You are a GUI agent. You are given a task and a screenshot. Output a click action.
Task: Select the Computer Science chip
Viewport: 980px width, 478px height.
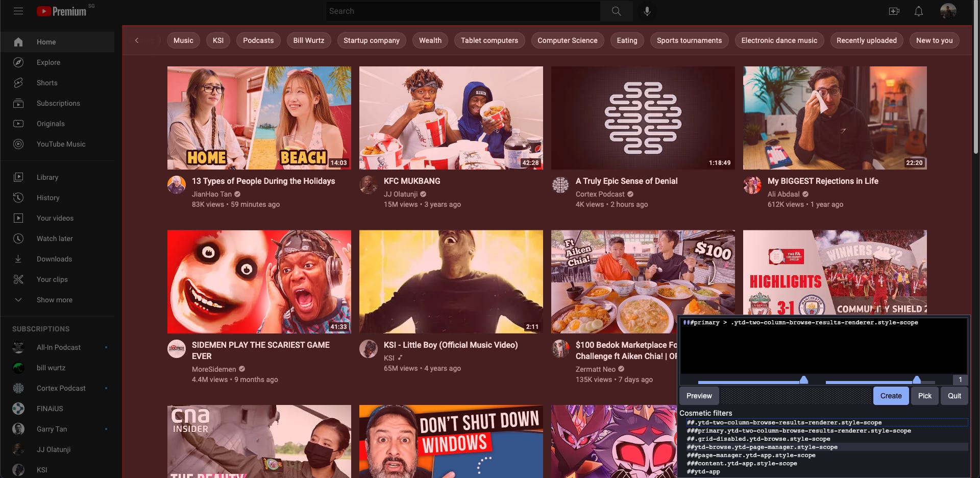tap(568, 40)
